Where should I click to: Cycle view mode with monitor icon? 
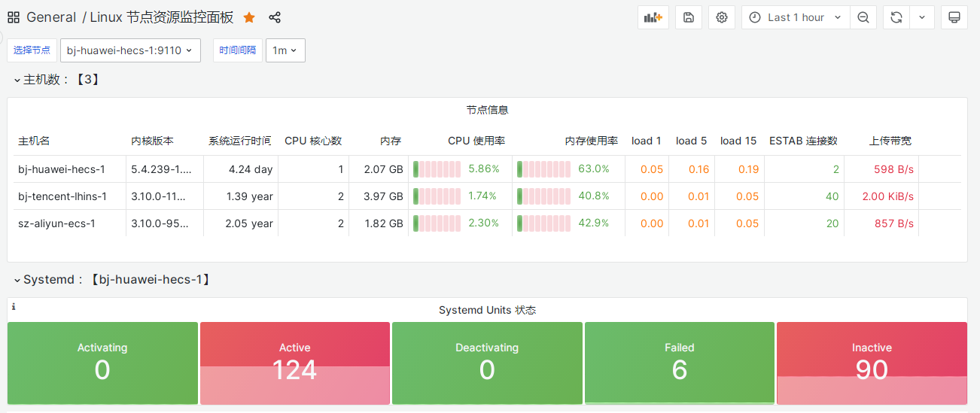tap(954, 17)
